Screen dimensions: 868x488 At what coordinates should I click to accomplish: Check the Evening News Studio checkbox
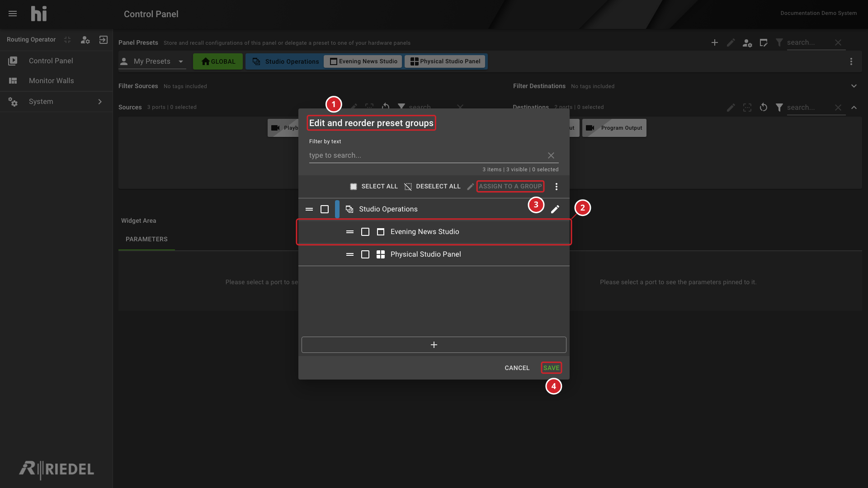365,232
